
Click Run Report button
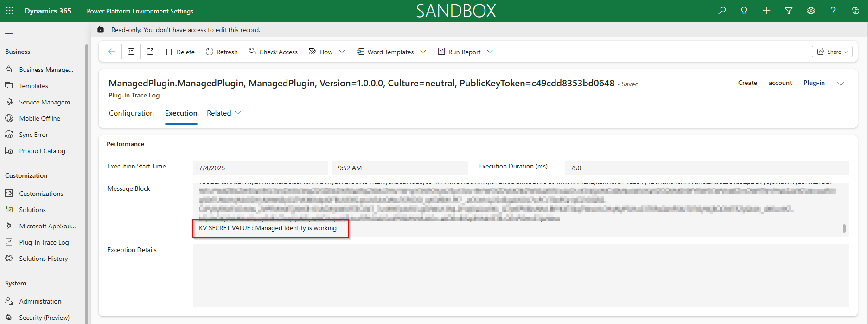[459, 52]
